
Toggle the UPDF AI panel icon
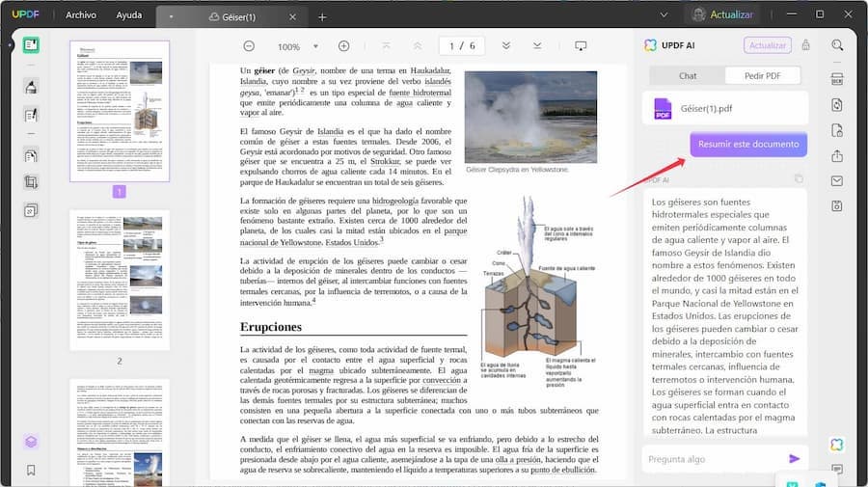pos(836,445)
